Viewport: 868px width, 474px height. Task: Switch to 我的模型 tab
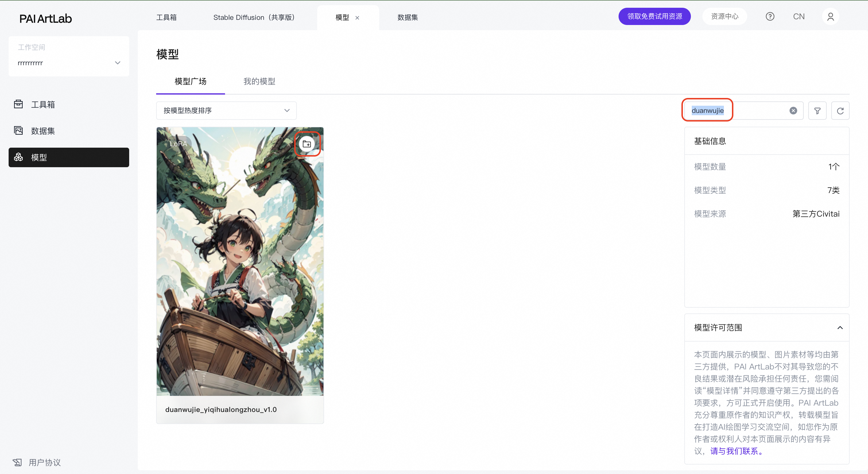point(259,81)
